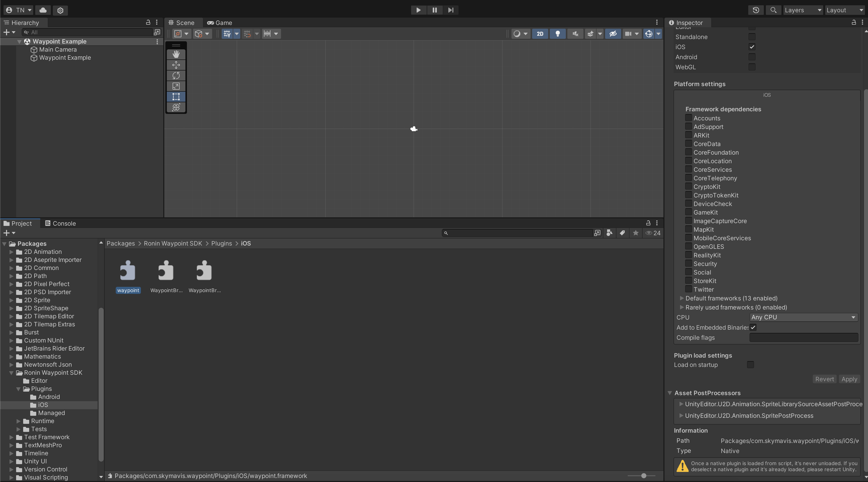Switch to the Game tab
The image size is (868, 482).
219,23
